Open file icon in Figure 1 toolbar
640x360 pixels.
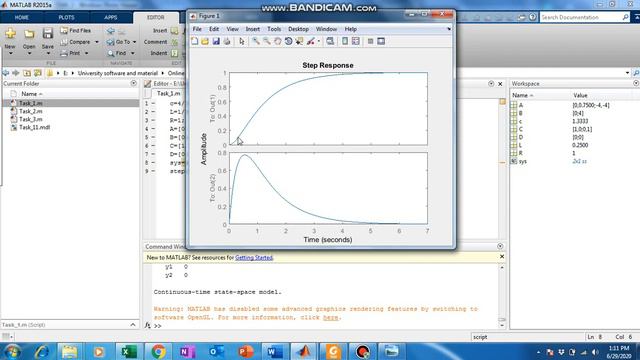pyautogui.click(x=205, y=41)
